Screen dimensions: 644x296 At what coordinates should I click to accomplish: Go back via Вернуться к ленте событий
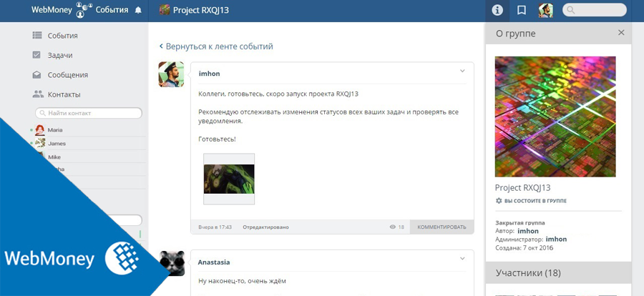(x=216, y=46)
